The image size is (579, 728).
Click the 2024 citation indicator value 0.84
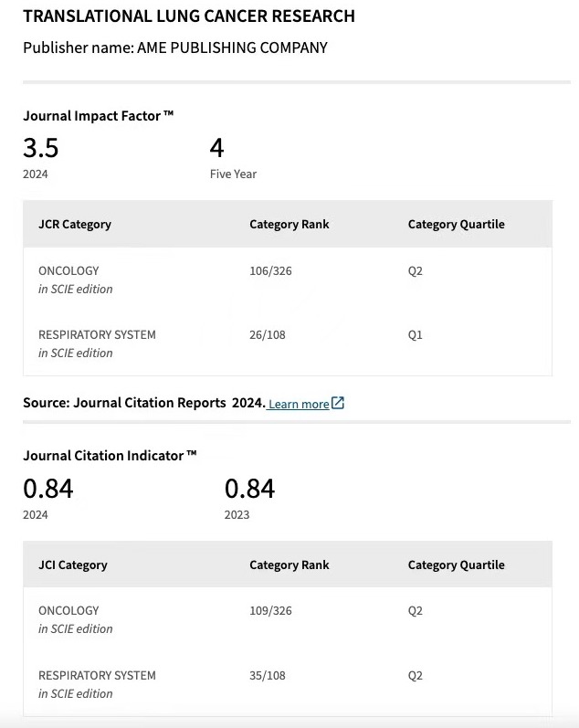[x=47, y=489]
